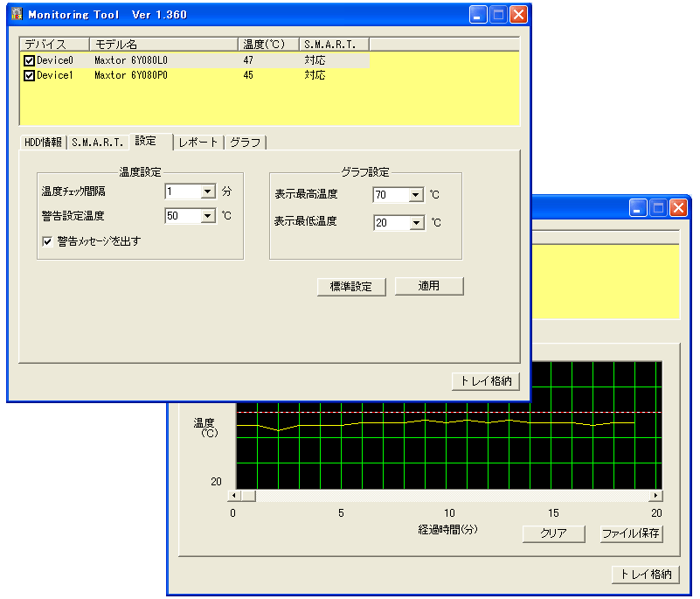Viewport: 700px width, 599px height.
Task: Click the 温度チェック間隔 value field showing 1
Action: click(x=183, y=192)
